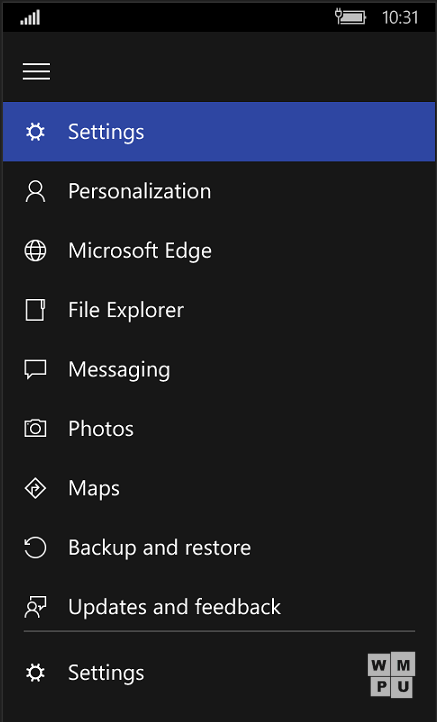
Task: Tap the battery charging status icon
Action: (x=350, y=17)
